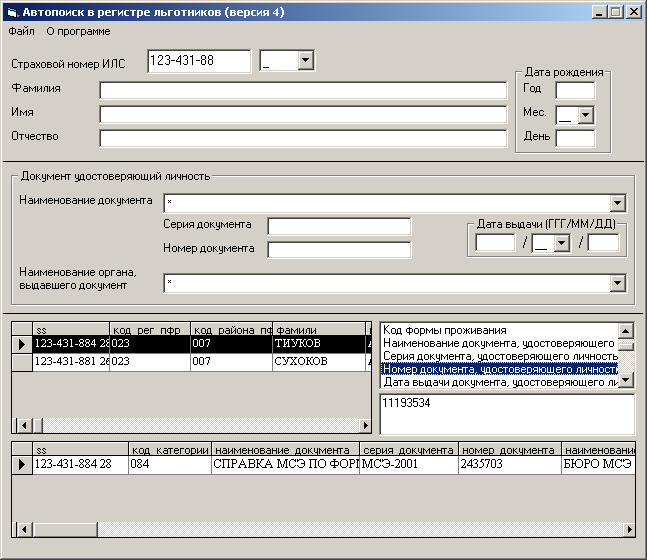Click the Имя input field
Viewport: 647px width, 560px height.
[303, 113]
